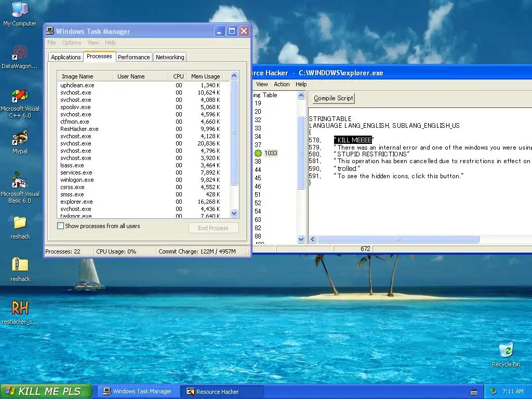Check Show processes from all users
The width and height of the screenshot is (532, 399).
click(x=60, y=226)
